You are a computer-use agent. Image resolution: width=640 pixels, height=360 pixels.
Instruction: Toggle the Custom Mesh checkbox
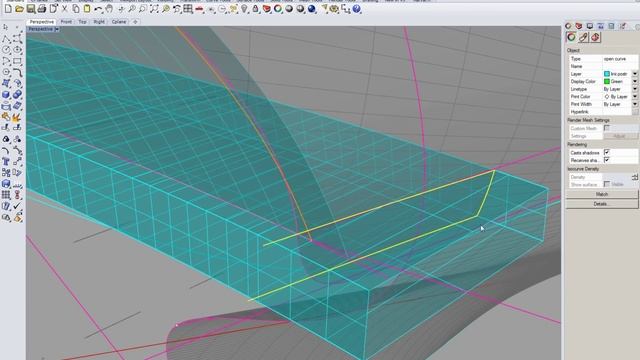[607, 128]
